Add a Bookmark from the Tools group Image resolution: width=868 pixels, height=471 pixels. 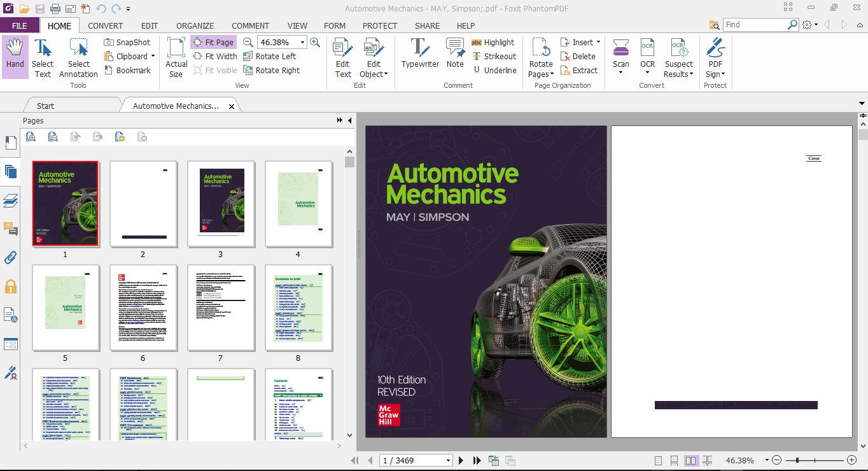point(127,70)
